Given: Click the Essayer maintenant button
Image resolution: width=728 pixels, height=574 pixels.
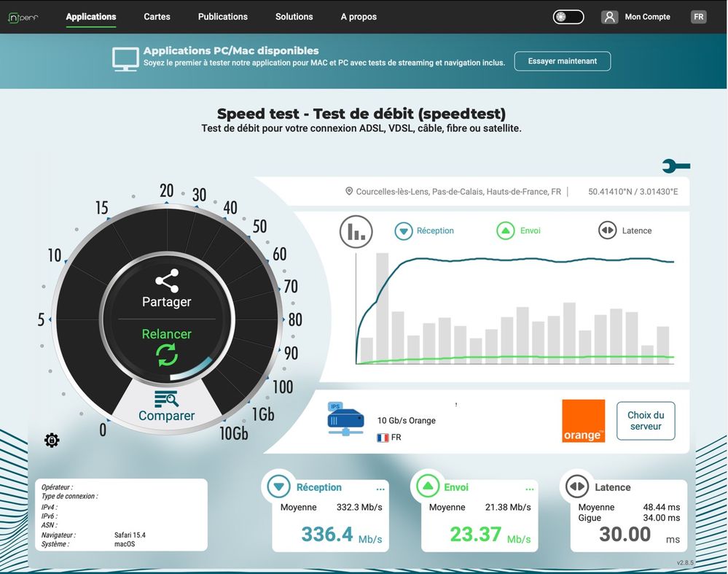Looking at the screenshot, I should (x=563, y=61).
